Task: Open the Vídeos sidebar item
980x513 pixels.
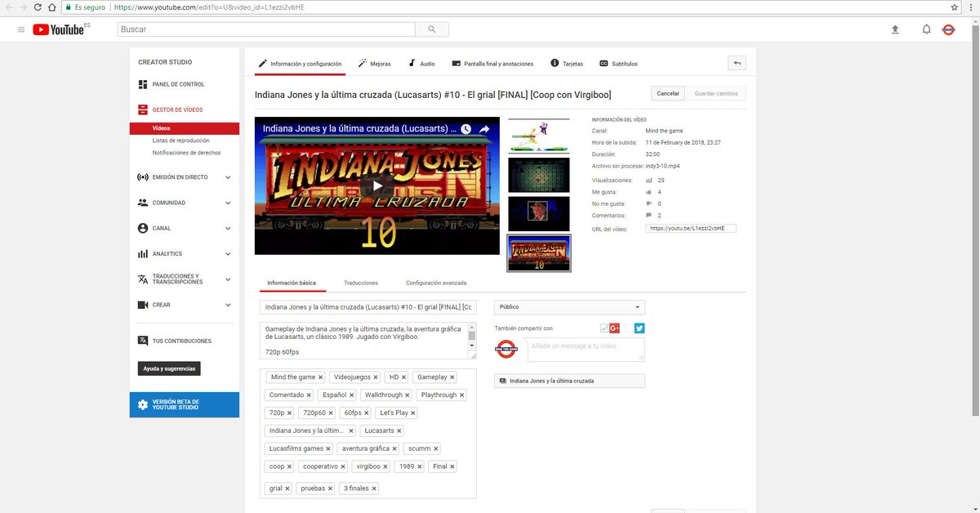Action: click(185, 128)
